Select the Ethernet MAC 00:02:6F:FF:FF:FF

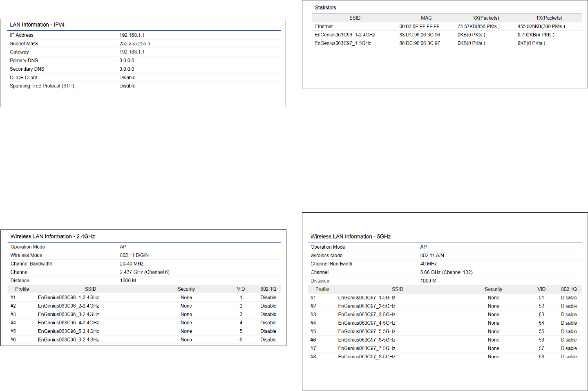click(419, 27)
